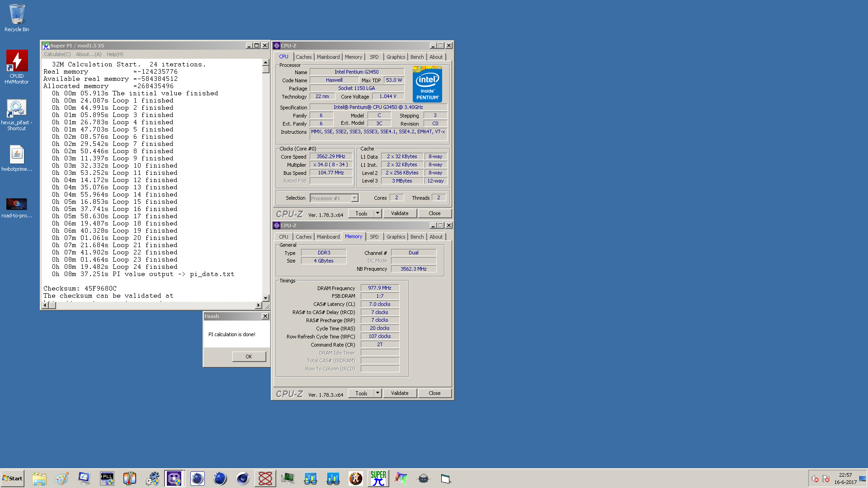The width and height of the screenshot is (868, 488).
Task: Switch to Mainboard tab in upper CPU-Z
Action: click(328, 57)
